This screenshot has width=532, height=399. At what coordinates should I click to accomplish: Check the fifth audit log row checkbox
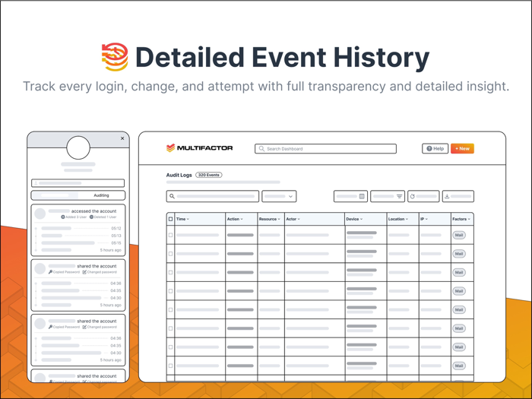[x=171, y=310]
